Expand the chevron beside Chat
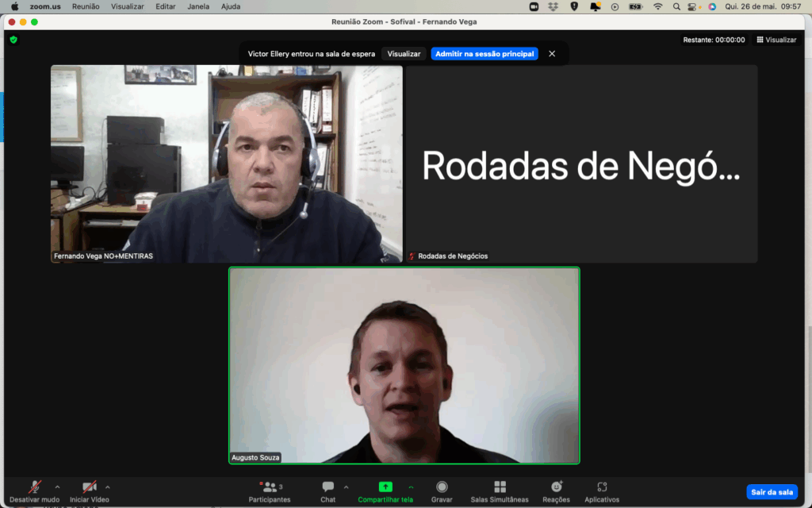The height and width of the screenshot is (508, 812). click(346, 487)
